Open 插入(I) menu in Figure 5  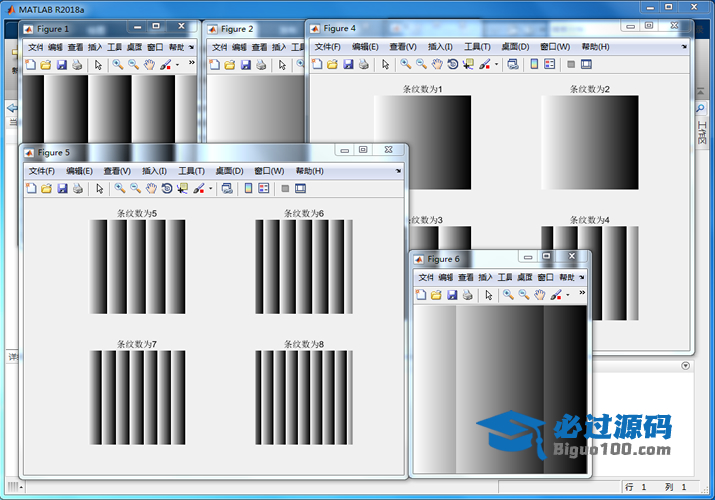(x=154, y=171)
